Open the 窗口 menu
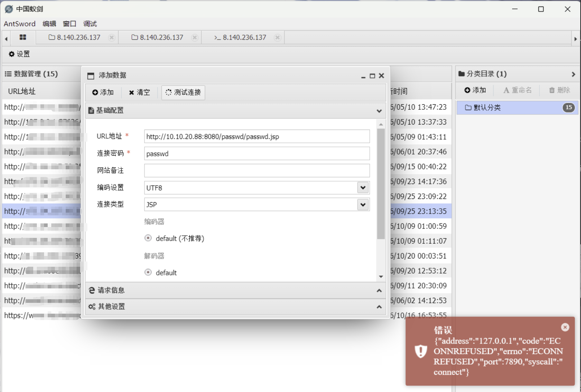581x392 pixels. [70, 24]
